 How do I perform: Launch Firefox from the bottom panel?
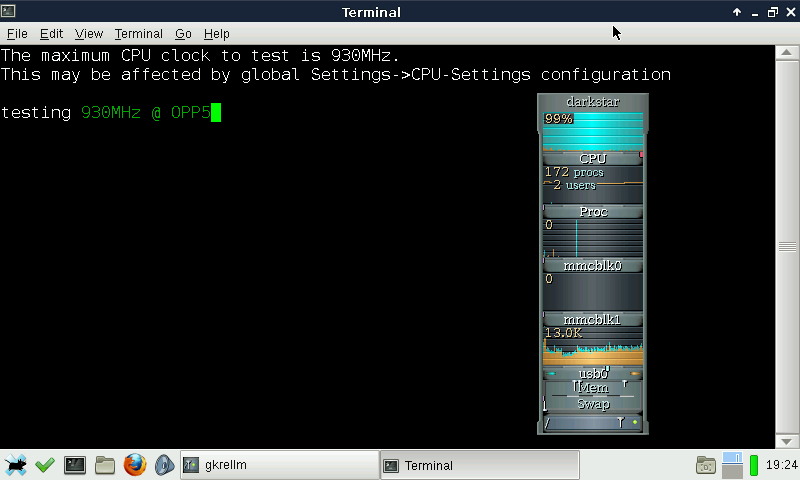pos(135,465)
